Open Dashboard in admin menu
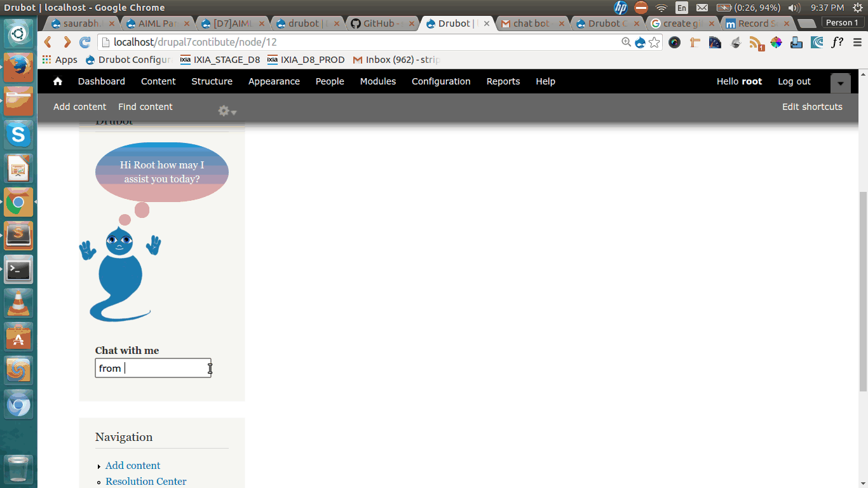 pyautogui.click(x=102, y=81)
